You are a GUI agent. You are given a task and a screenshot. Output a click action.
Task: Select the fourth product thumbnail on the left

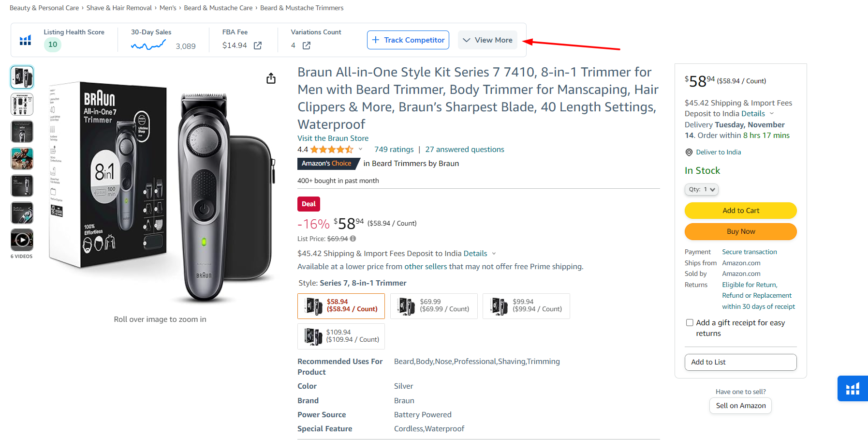pos(22,158)
